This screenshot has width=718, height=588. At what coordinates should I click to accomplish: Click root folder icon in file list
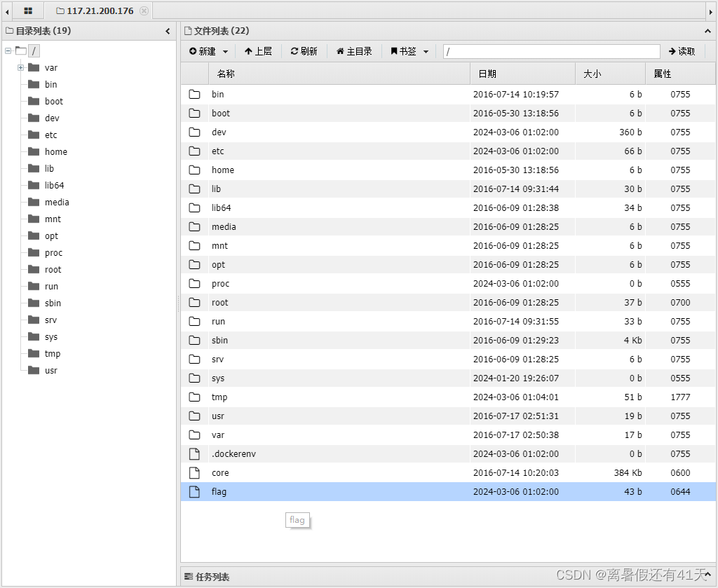tap(195, 303)
